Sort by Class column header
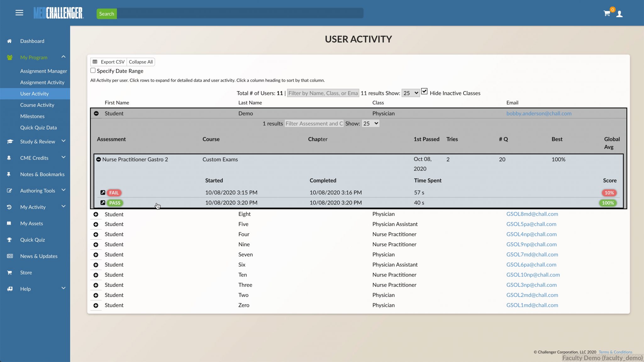 point(378,103)
